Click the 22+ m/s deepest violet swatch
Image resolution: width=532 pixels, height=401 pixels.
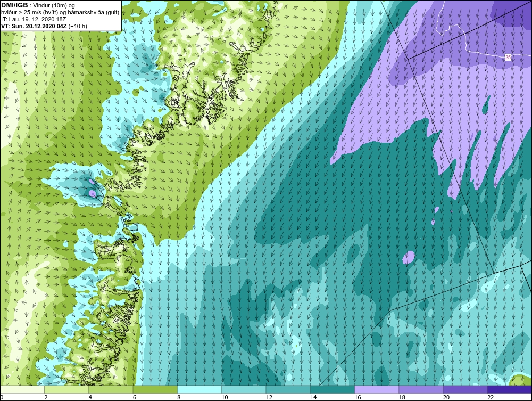[510, 389]
